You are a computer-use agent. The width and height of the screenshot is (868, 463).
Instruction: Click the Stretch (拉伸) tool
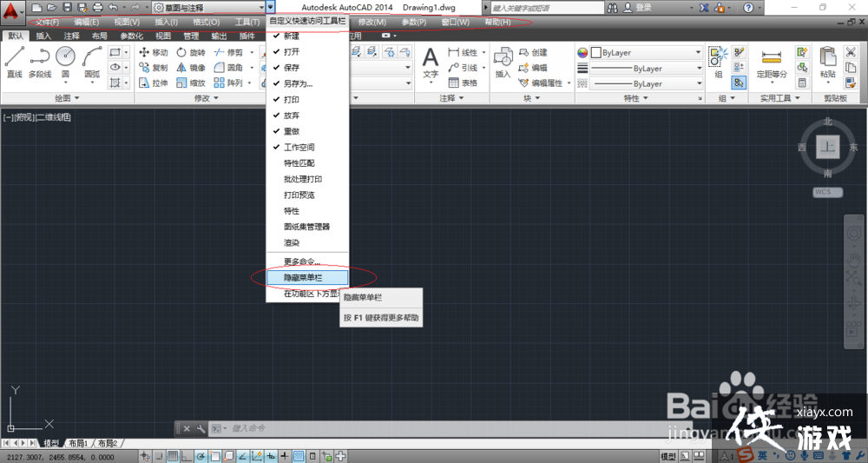coord(154,83)
